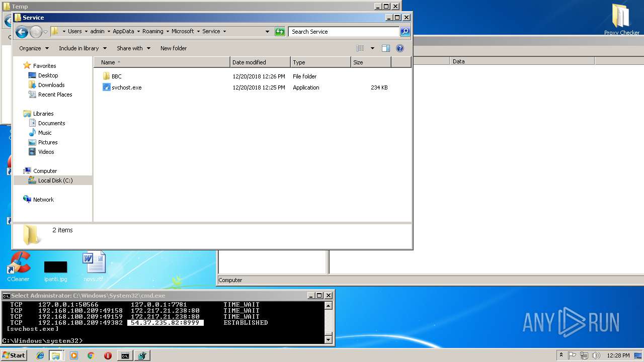Open Include in library menu

point(83,48)
